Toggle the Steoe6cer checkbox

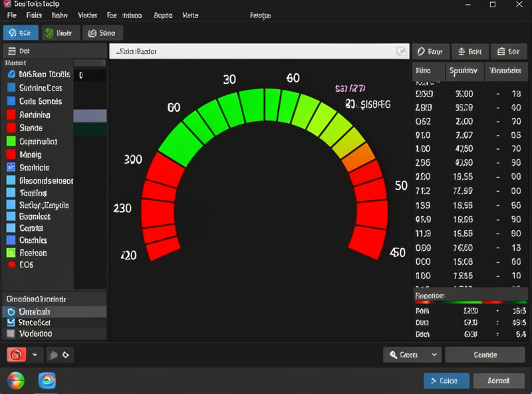click(11, 322)
